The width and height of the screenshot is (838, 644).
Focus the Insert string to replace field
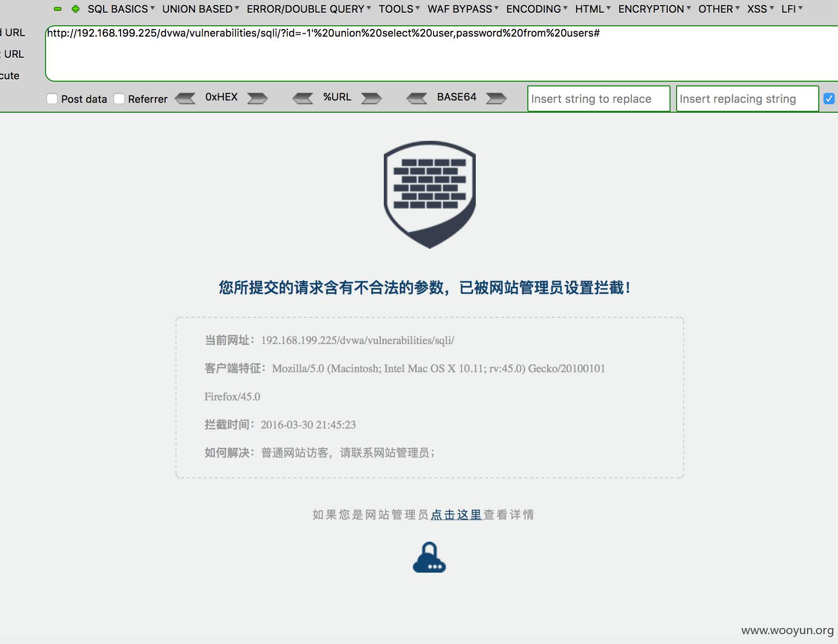599,99
